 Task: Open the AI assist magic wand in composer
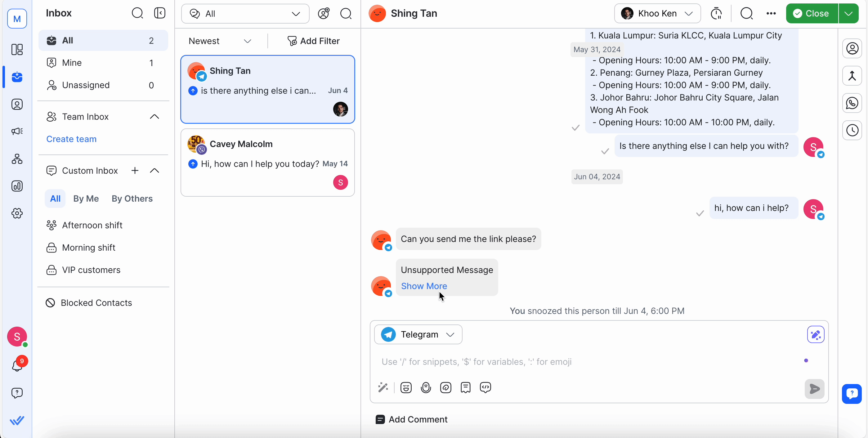[x=383, y=387]
